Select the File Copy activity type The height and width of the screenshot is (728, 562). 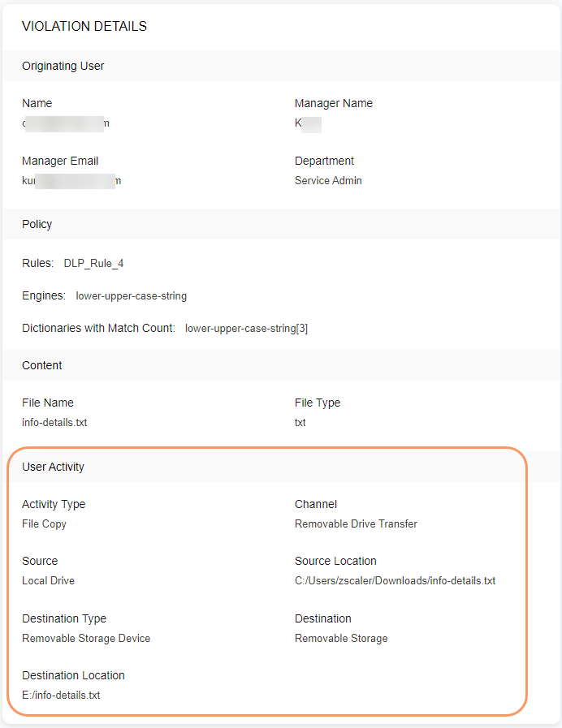44,523
